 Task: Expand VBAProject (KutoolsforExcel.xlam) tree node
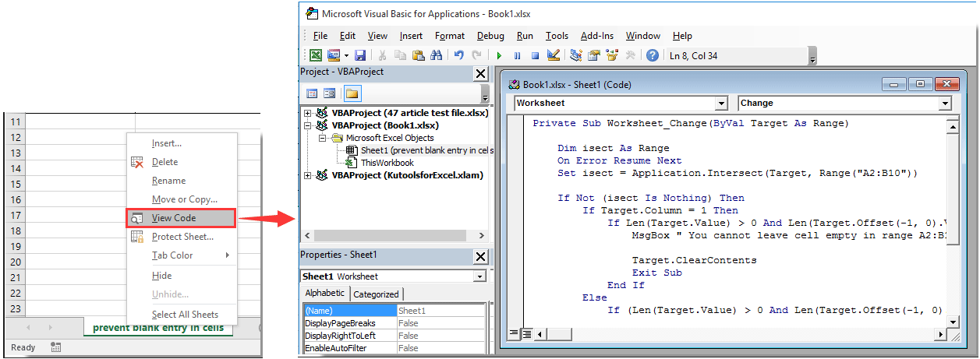[308, 175]
